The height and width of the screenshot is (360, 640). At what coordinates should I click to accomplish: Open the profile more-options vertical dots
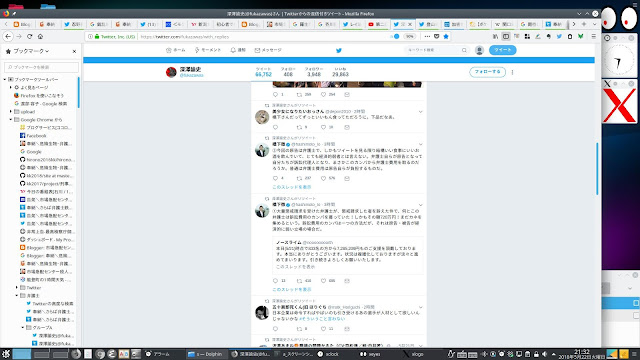click(x=512, y=72)
